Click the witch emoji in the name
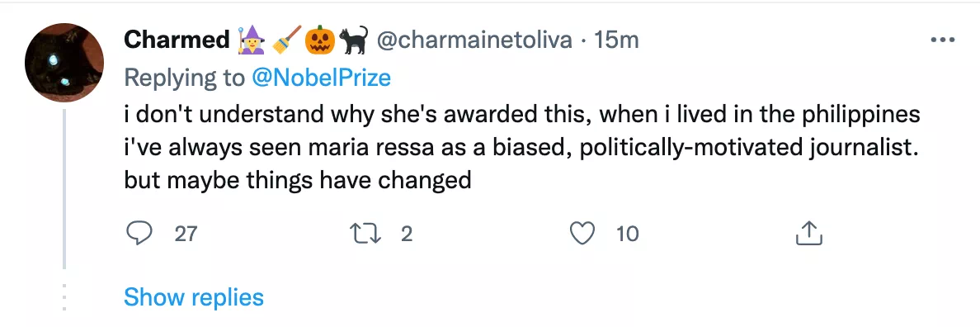The width and height of the screenshot is (980, 327). [x=252, y=40]
